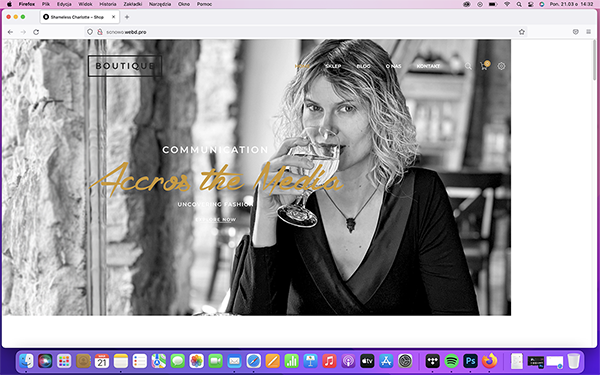Click the shield tracking protection icon
The height and width of the screenshot is (375, 600).
click(90, 32)
